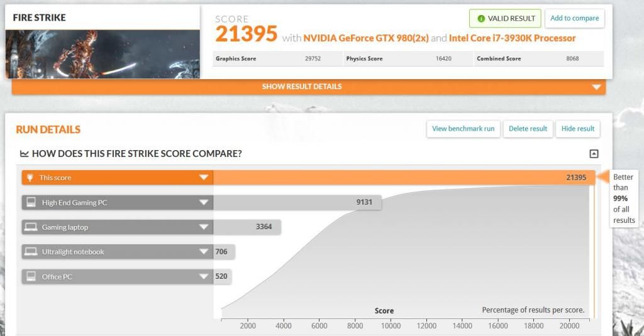Click the arrow on Show Result Details bar
Viewport: 644px width, 336px height.
[596, 87]
